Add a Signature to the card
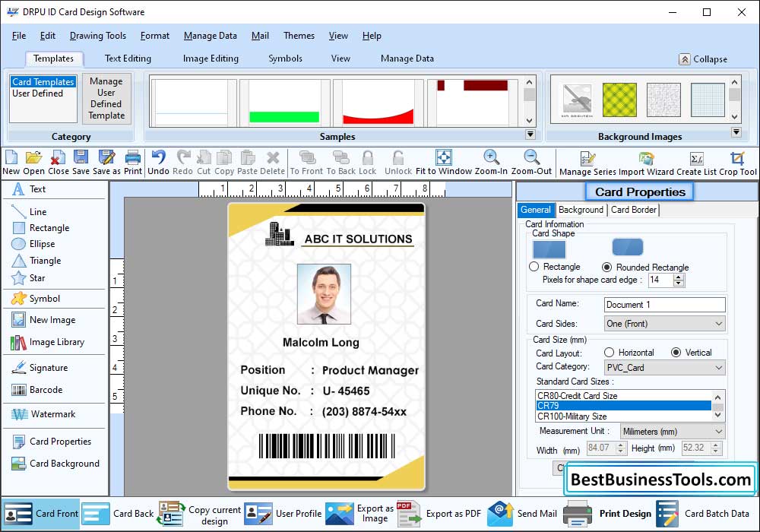The height and width of the screenshot is (532, 760). click(x=40, y=368)
